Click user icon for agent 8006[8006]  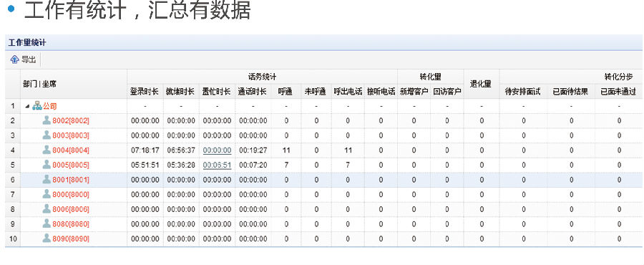click(47, 209)
